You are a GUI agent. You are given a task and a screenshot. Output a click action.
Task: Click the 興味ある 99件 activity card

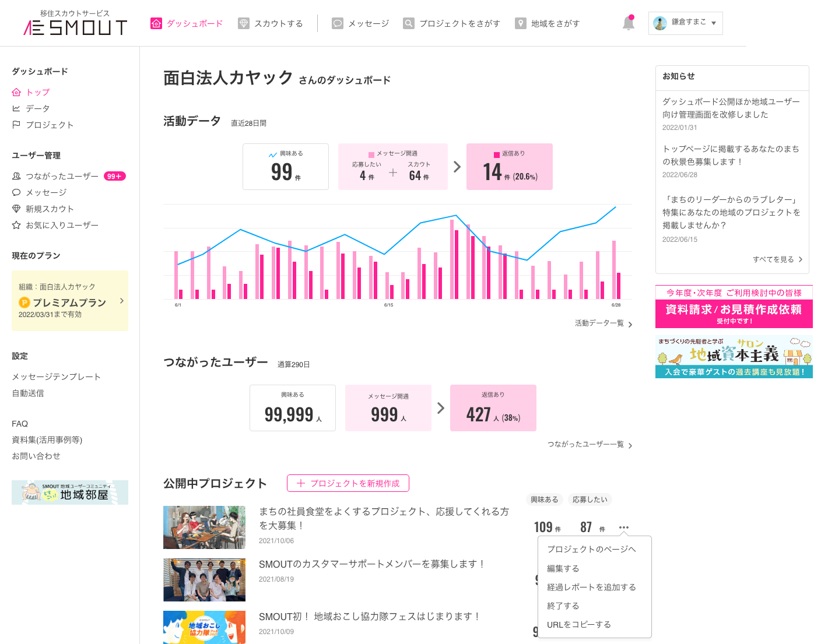[x=286, y=167]
